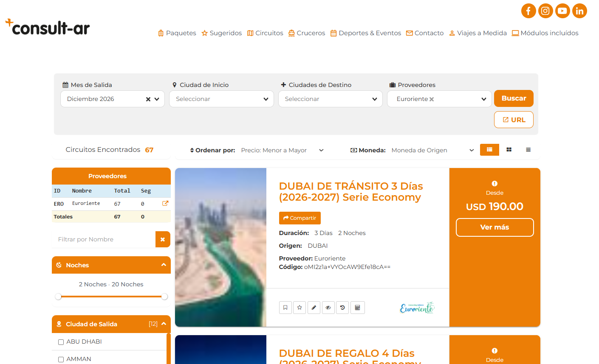Check the AMMAN departure city
The height and width of the screenshot is (364, 599).
pos(61,359)
